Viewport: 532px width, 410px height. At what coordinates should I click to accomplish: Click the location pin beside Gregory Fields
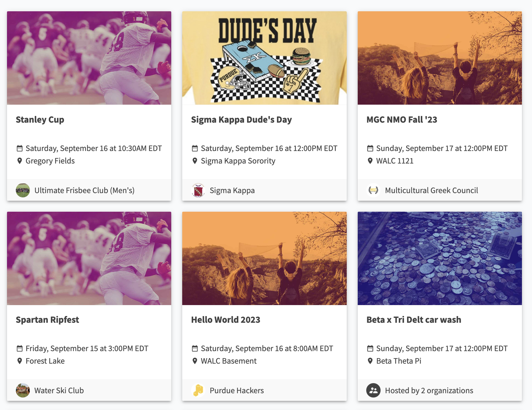pos(20,161)
